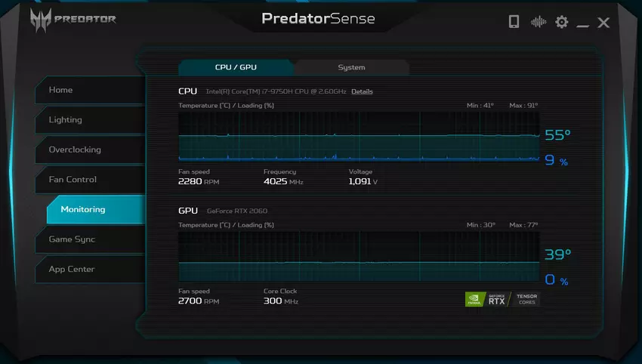The width and height of the screenshot is (642, 364).
Task: Click the GeForce RTX badge
Action: (497, 299)
